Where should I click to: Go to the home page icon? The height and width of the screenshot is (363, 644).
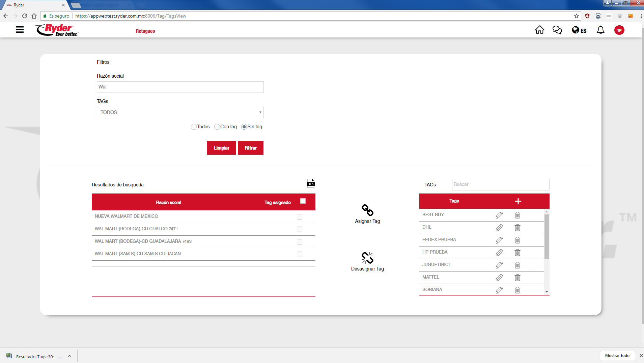tap(539, 30)
